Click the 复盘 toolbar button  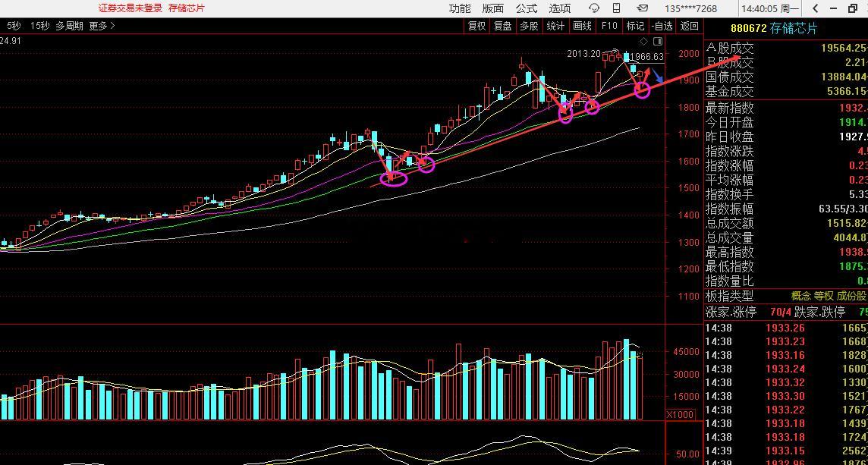pos(502,26)
